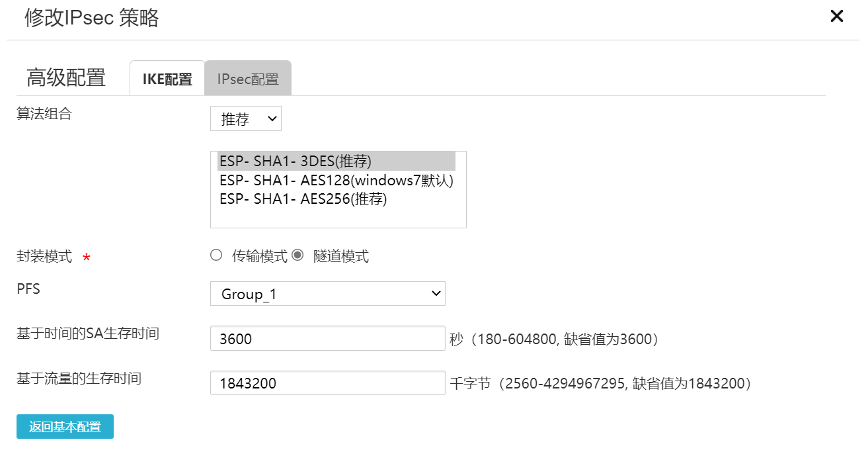Switch to the IKE配置 tab
The height and width of the screenshot is (454, 868).
pos(167,79)
